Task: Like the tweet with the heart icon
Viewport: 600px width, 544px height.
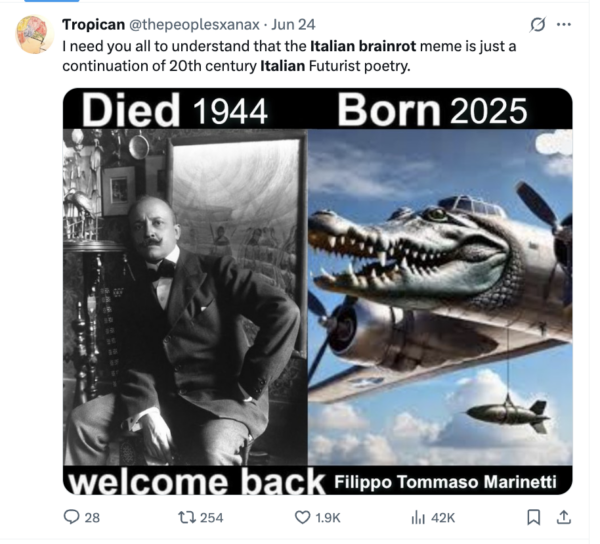Action: [x=302, y=517]
